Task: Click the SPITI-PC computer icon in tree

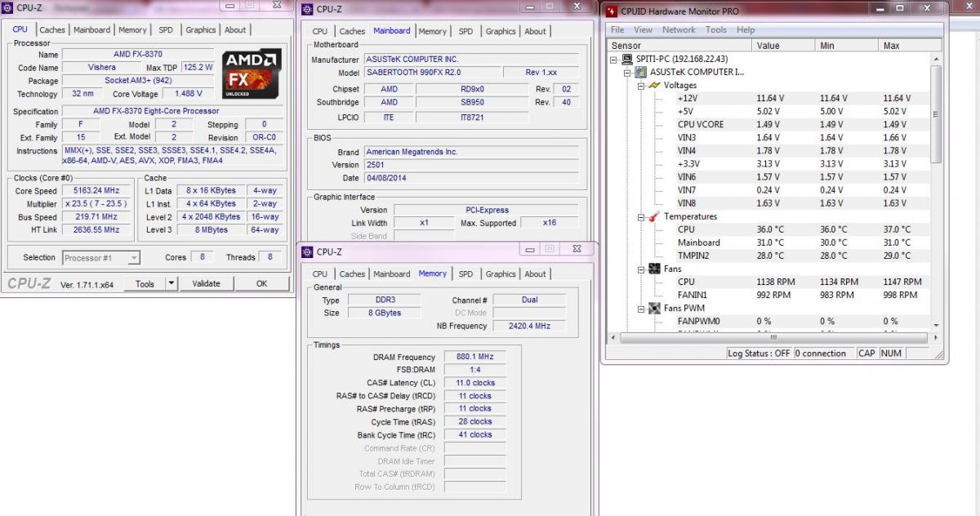Action: tap(627, 59)
